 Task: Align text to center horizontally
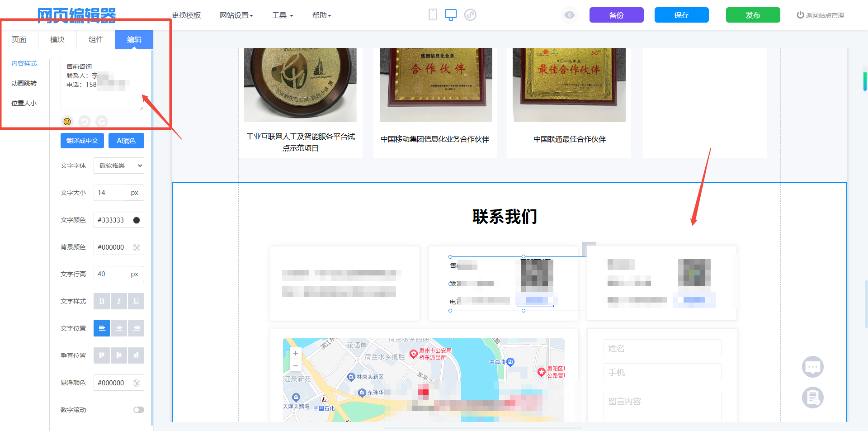119,328
